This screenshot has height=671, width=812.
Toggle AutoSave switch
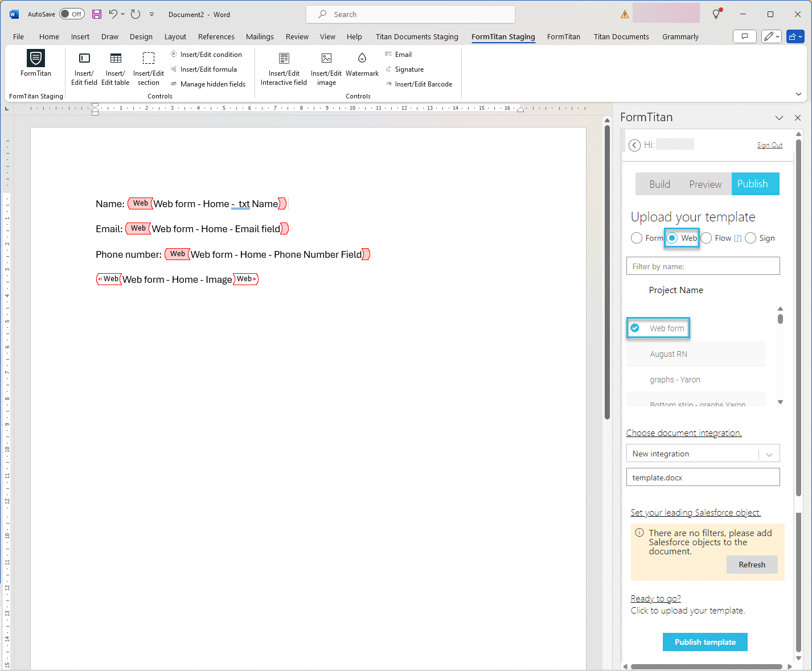(72, 14)
